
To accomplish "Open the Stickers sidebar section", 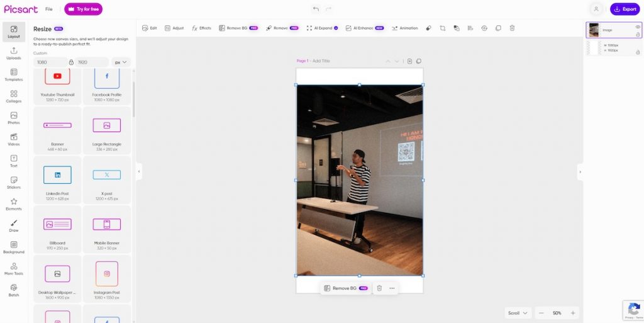I will coord(14,183).
